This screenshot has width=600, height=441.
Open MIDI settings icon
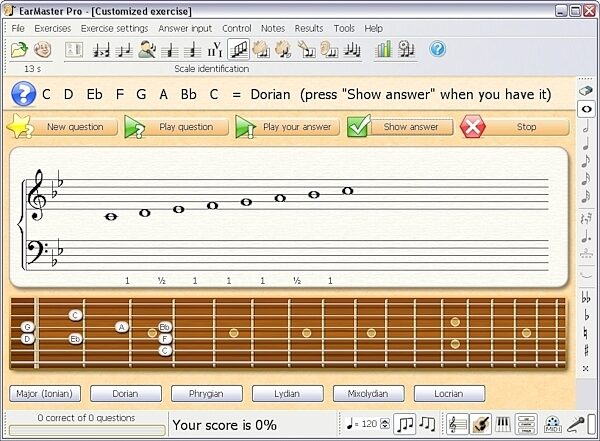tap(553, 424)
